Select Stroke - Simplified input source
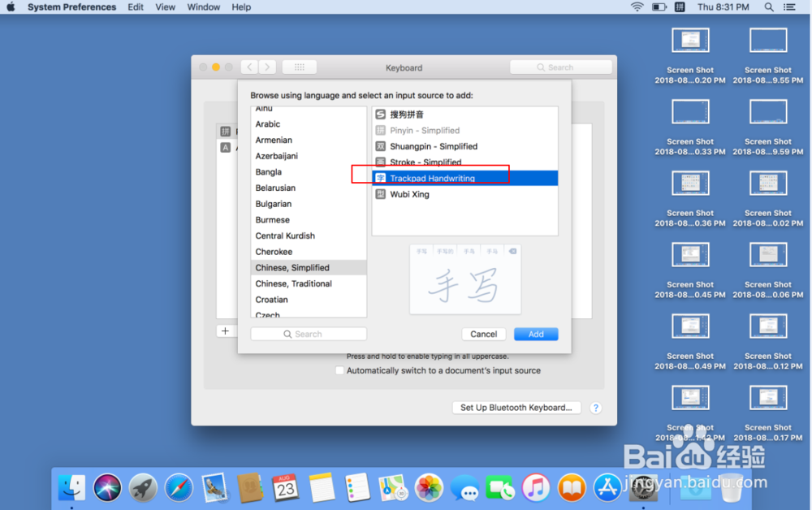 [465, 162]
